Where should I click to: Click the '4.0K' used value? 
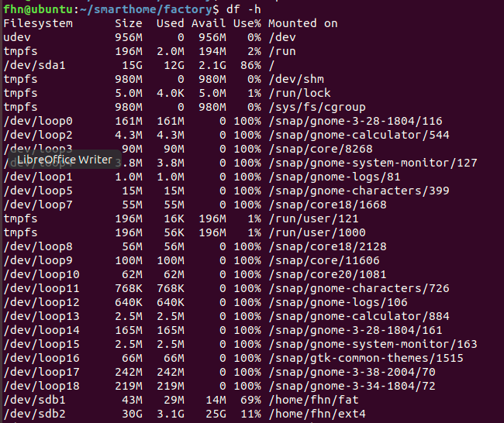point(171,93)
